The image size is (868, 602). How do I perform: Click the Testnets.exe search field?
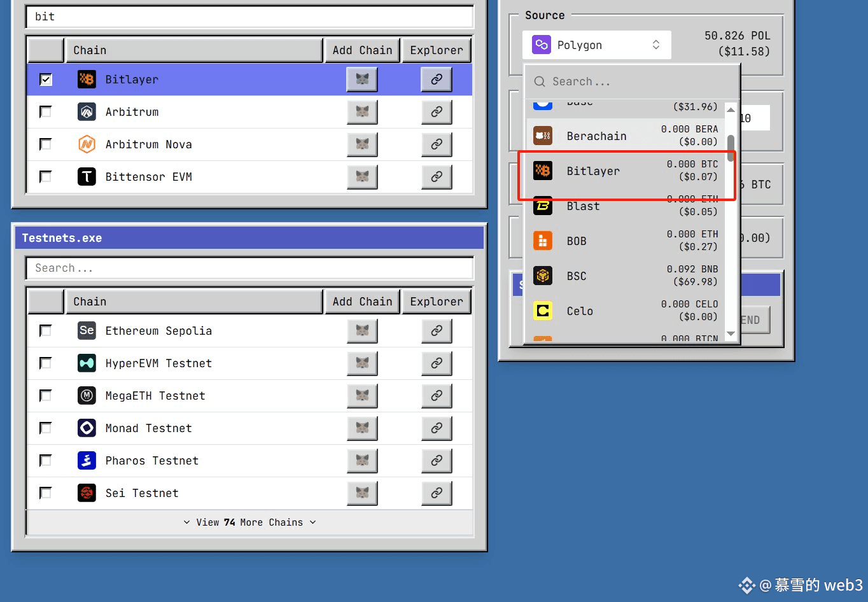coord(249,268)
